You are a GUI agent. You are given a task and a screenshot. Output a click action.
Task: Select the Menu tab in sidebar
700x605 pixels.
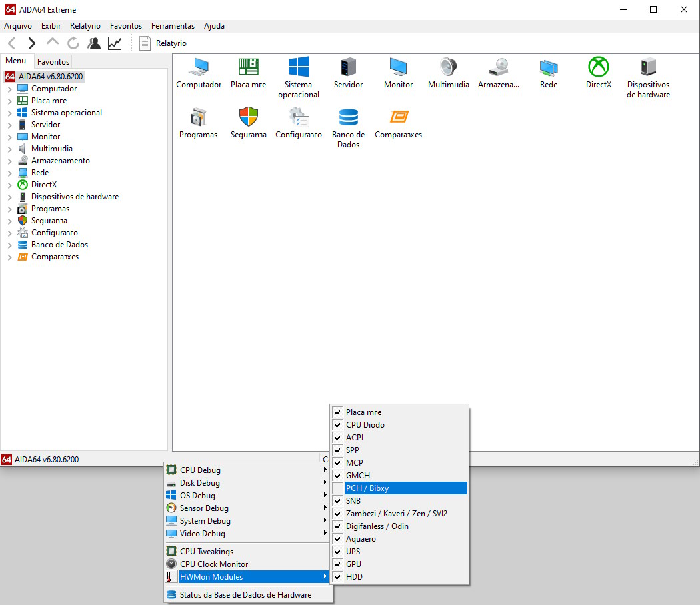click(15, 61)
